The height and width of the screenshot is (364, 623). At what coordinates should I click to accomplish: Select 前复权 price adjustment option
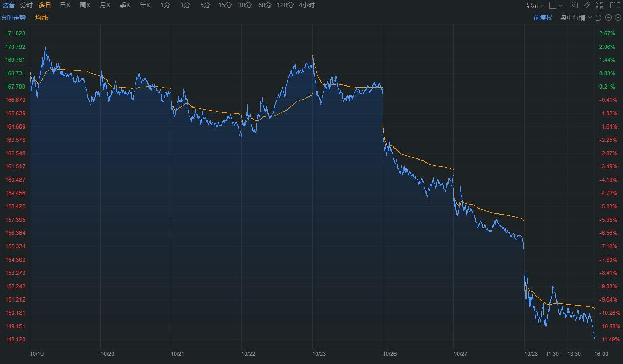[543, 18]
